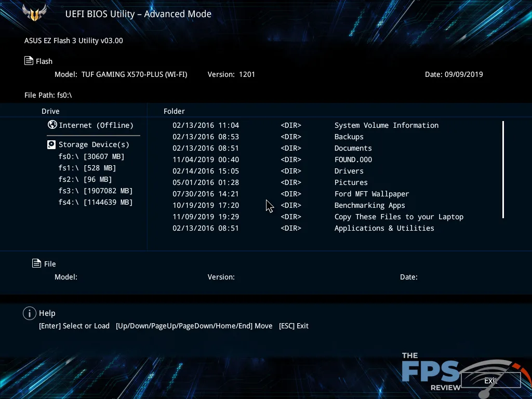Click date 11/09/2019 19:29
Image resolution: width=532 pixels, height=399 pixels.
[206, 217]
